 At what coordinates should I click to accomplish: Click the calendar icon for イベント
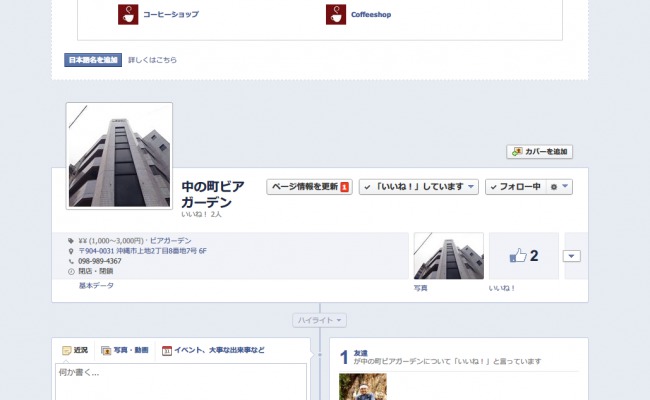(x=167, y=351)
